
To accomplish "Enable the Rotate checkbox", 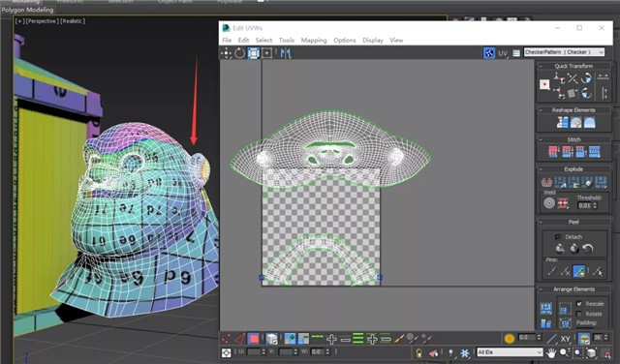I will click(579, 314).
